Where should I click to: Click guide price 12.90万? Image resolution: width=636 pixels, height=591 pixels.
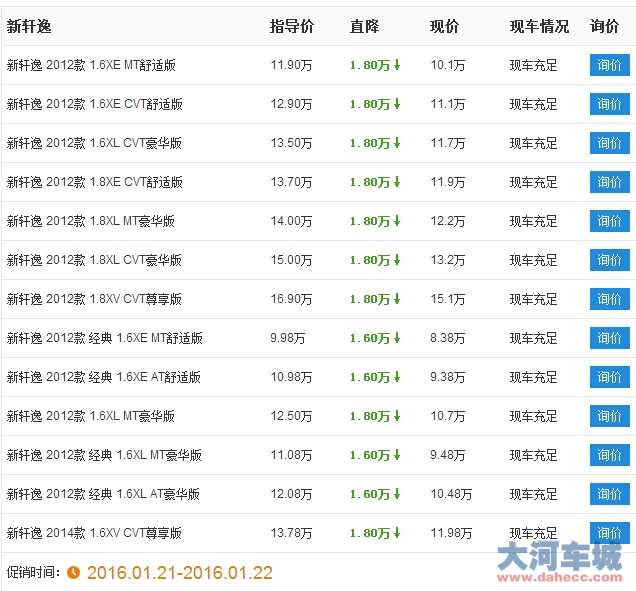tap(291, 104)
